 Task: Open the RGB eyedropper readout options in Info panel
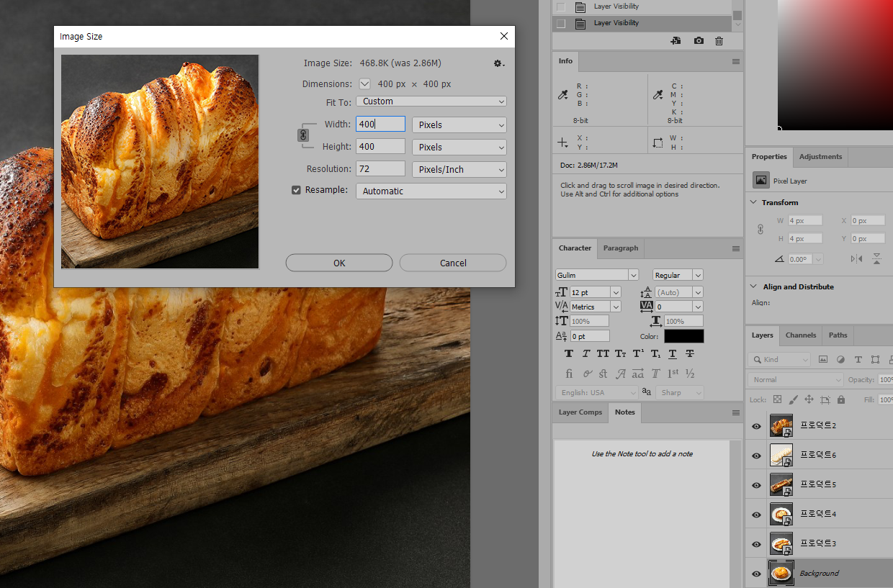tap(564, 95)
